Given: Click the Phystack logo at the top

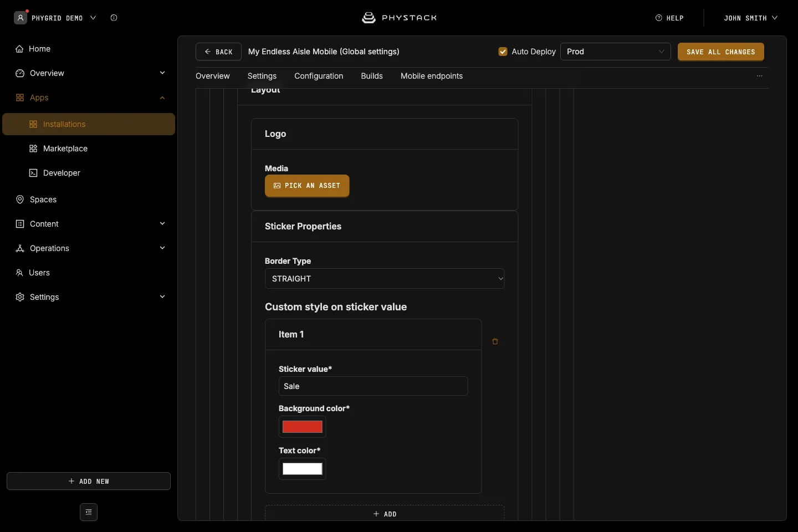Looking at the screenshot, I should pos(399,18).
